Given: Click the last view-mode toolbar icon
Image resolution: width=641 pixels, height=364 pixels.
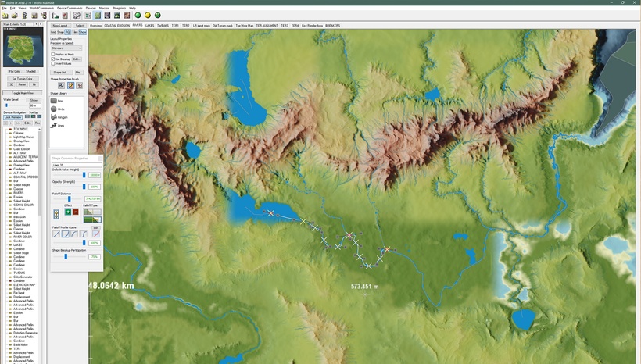Looking at the screenshot, I should 127,16.
